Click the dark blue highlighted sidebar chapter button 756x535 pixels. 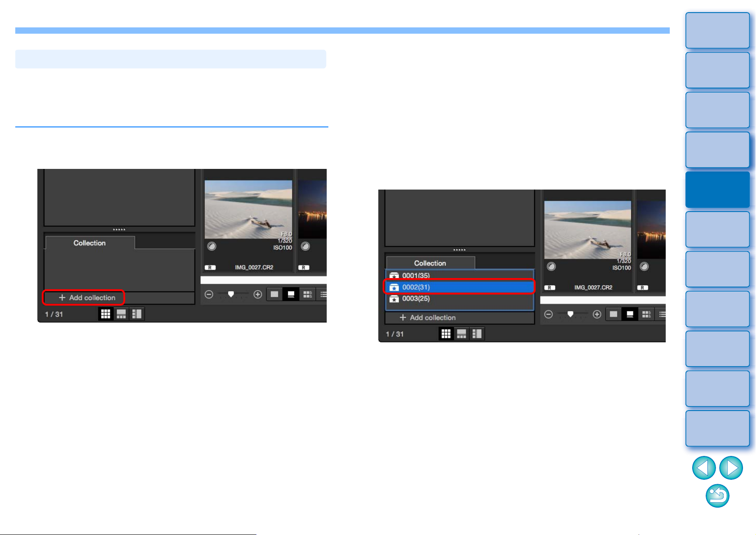717,190
